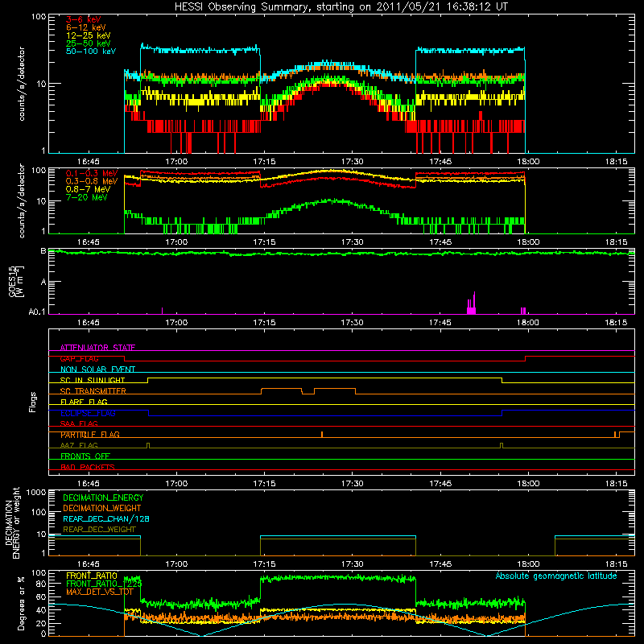Click the ATTENUATOR_STATE flag label
Viewport: 644px width, 644px height.
coord(97,348)
